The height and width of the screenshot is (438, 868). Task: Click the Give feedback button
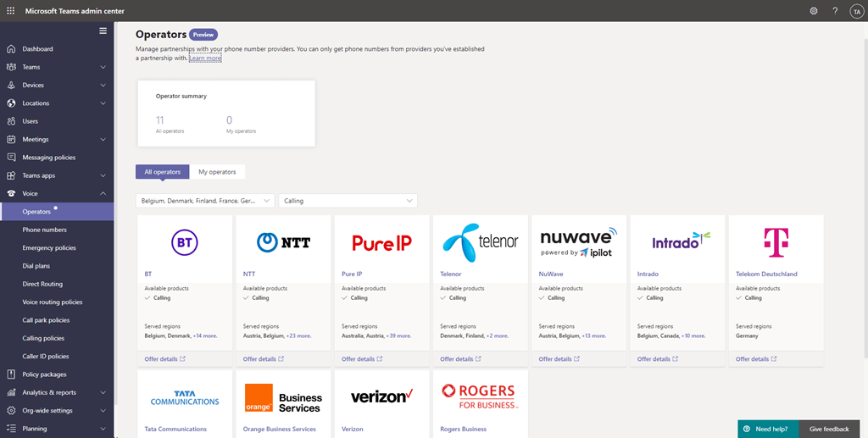pyautogui.click(x=829, y=430)
